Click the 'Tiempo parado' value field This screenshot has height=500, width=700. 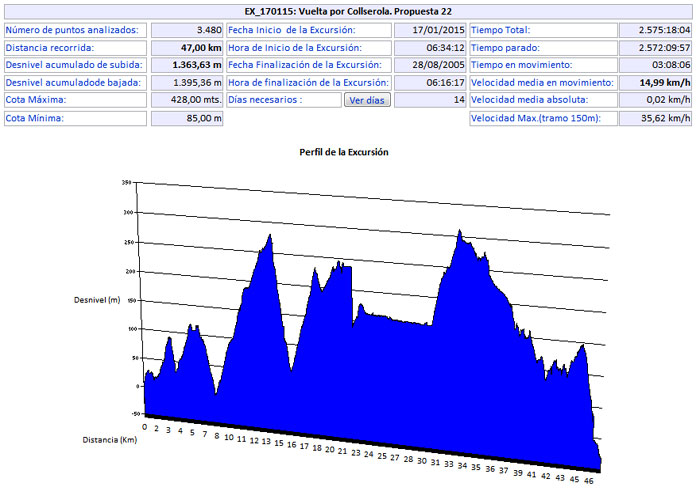coord(655,48)
